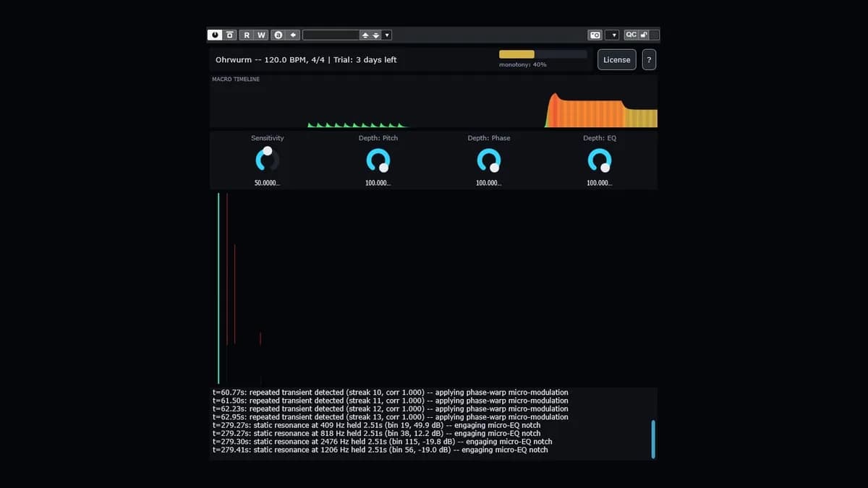Click the circular A/B compare icon
The image size is (868, 488).
tap(278, 35)
